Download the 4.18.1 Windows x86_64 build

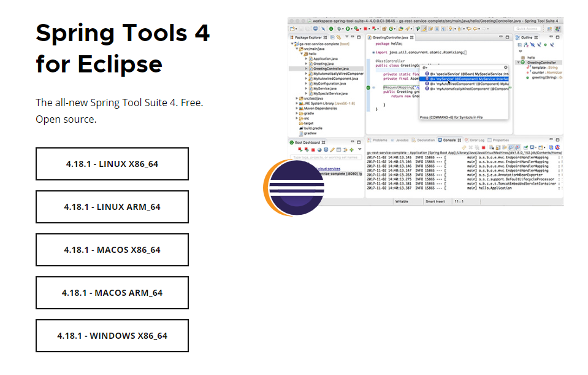click(x=112, y=336)
